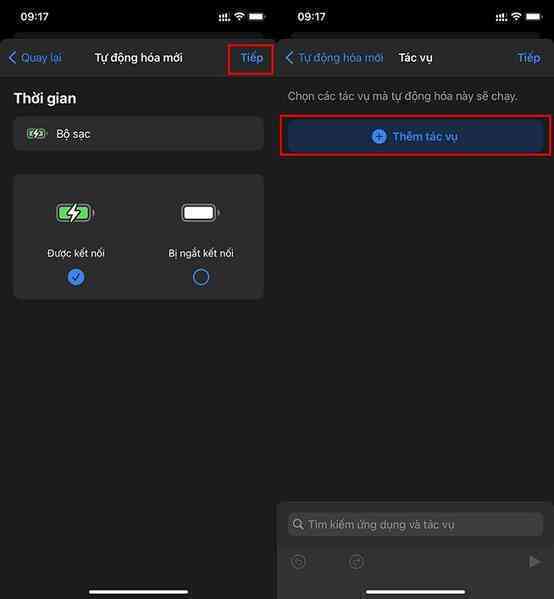Tap the undo arrow icon at bottom

(x=298, y=562)
